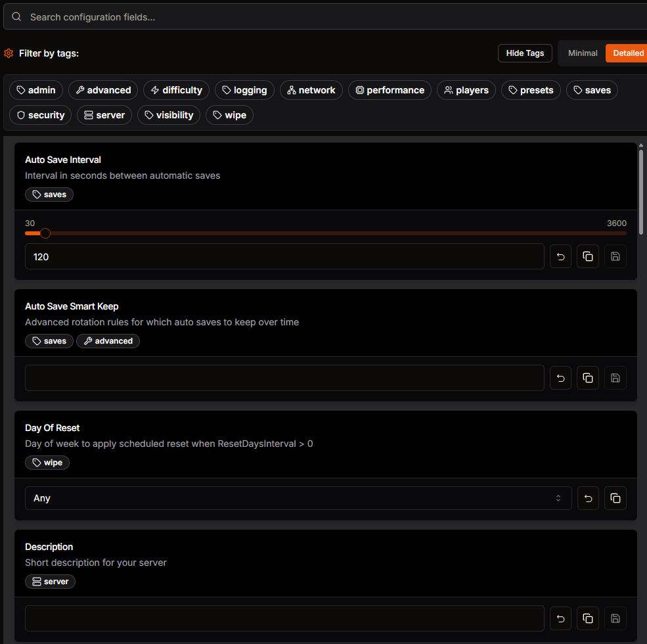Save Auto Save Interval with the save icon
Viewport: 647px width, 644px height.
615,256
